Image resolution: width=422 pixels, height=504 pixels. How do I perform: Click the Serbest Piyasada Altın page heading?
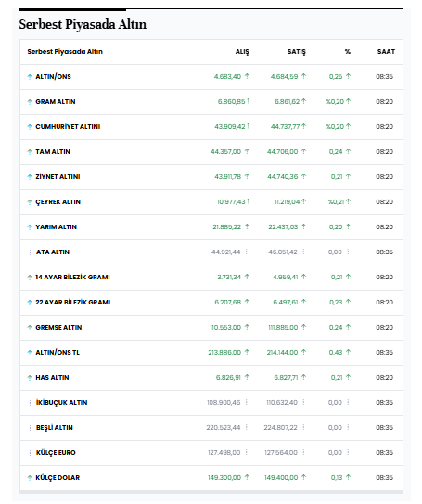[x=83, y=25]
